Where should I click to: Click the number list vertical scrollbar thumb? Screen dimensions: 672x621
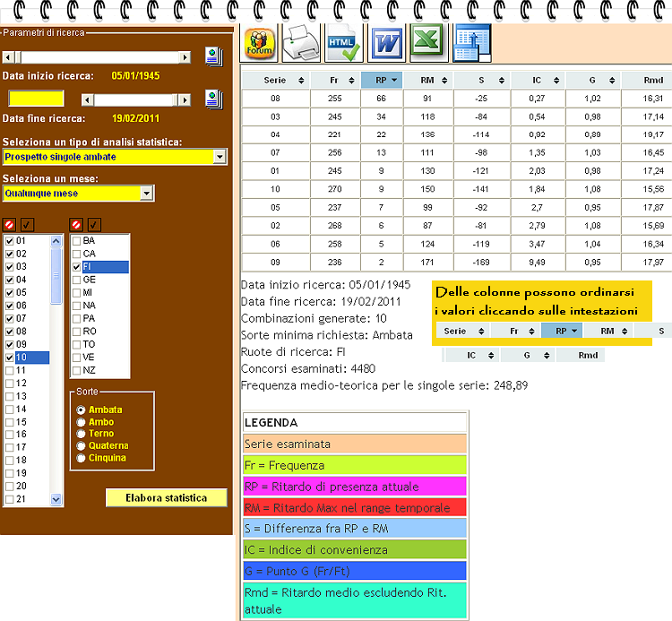[56, 276]
